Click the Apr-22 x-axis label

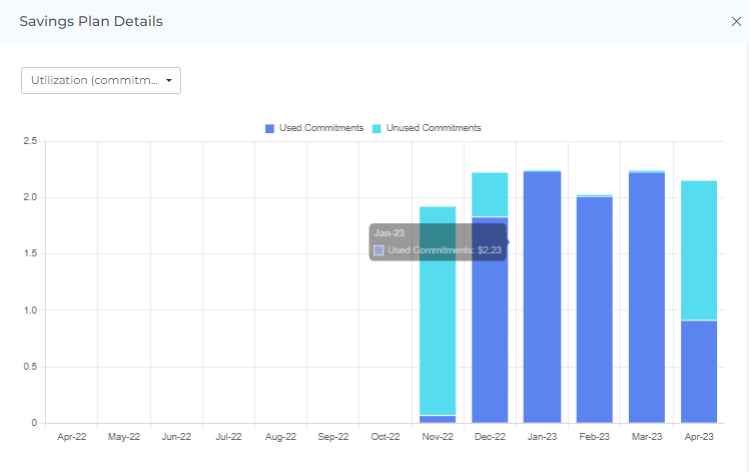click(x=71, y=437)
